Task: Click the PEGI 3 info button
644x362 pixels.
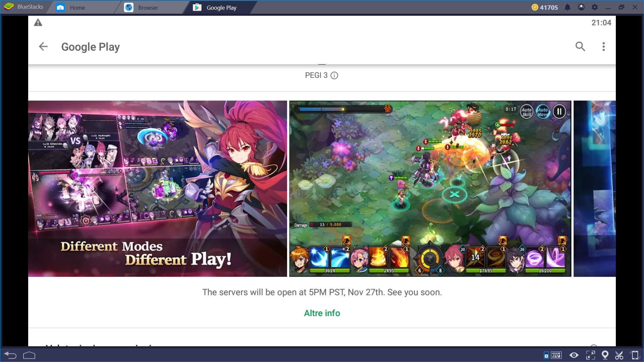Action: [x=335, y=75]
